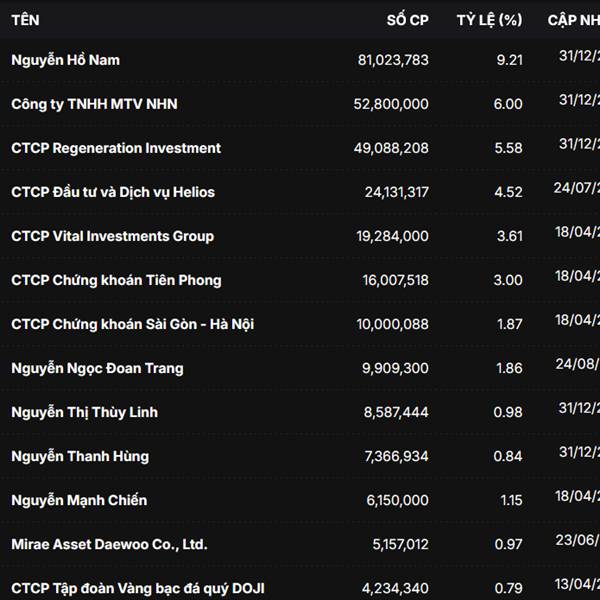Screen dimensions: 600x600
Task: Select CTCP Chứng khoán Sài Gòn - Hà Nội
Action: [x=133, y=324]
